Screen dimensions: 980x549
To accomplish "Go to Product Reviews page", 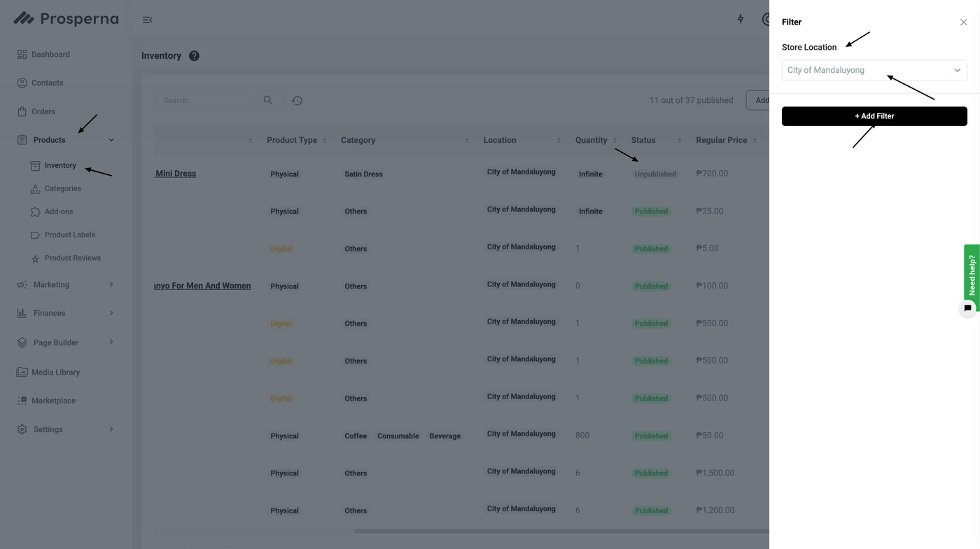I will pos(72,258).
